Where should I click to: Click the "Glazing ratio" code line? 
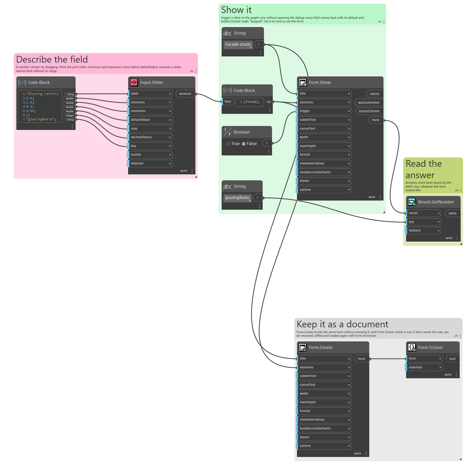point(42,94)
